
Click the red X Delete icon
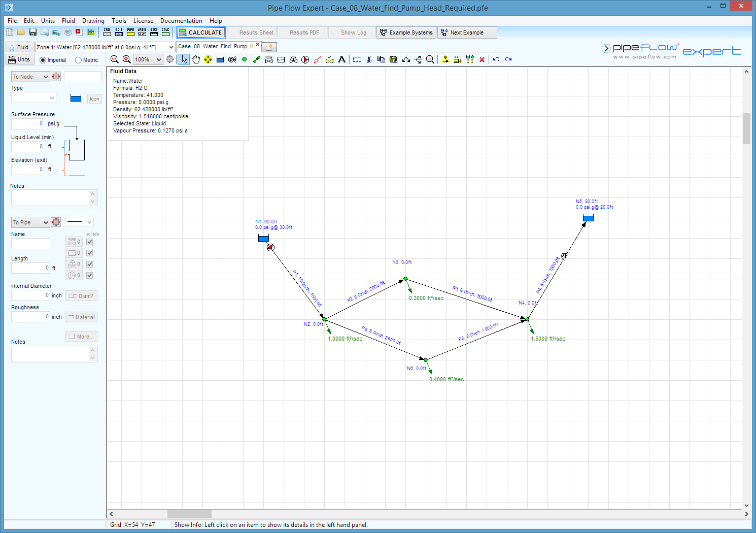coord(482,59)
